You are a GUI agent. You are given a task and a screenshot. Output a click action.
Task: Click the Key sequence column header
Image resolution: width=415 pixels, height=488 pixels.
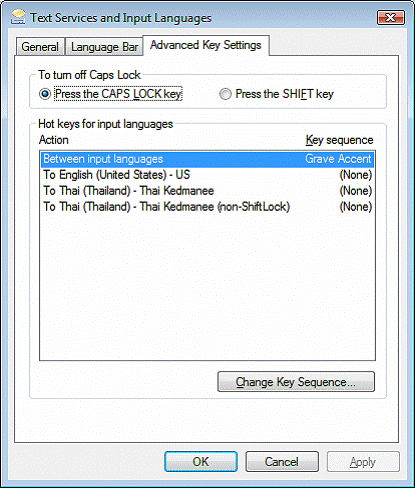click(x=339, y=140)
